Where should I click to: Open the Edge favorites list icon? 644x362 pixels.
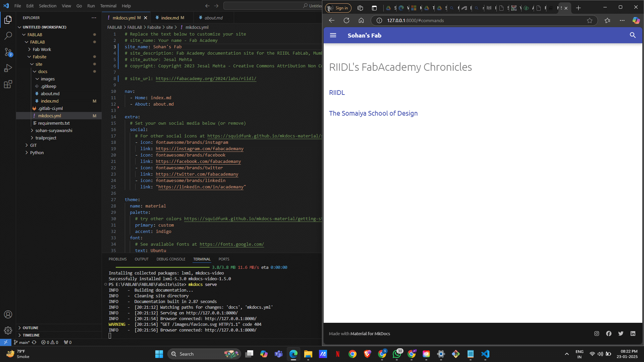[x=607, y=20]
